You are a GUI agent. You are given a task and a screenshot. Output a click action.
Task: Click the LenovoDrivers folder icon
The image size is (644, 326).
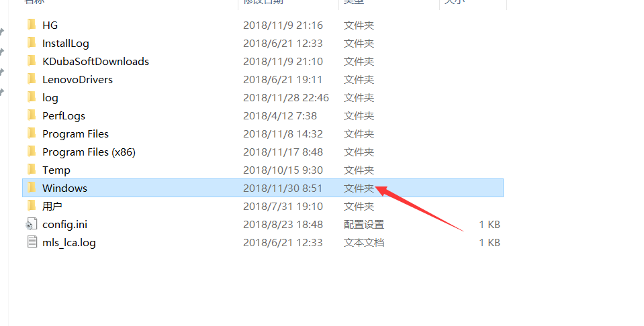pos(32,79)
